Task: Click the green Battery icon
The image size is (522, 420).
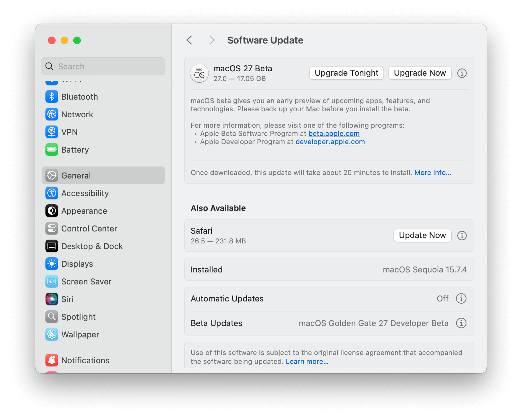Action: 52,149
